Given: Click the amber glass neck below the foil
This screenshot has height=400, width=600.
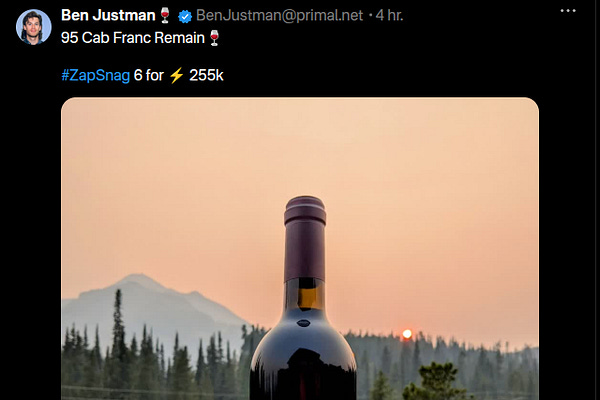Looking at the screenshot, I should click(x=305, y=294).
